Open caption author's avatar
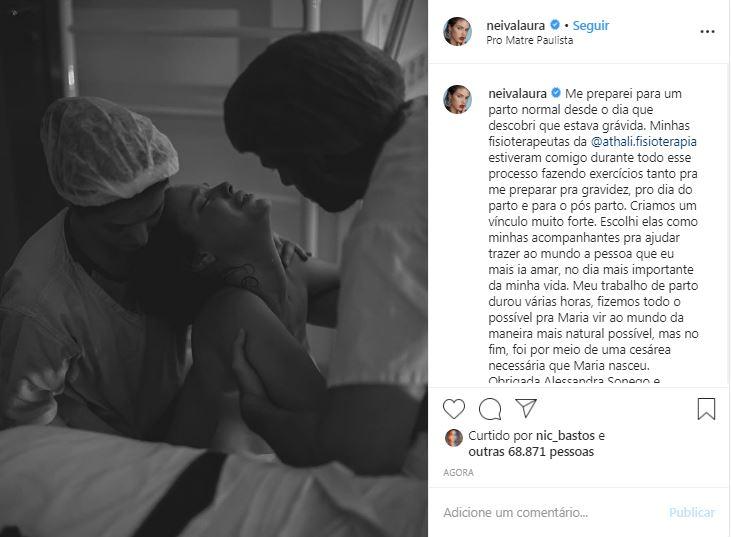 (457, 99)
